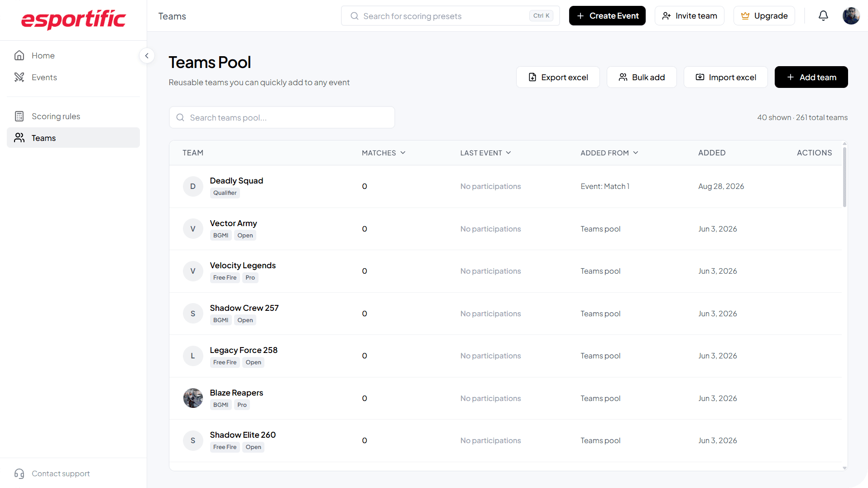
Task: Click Pro tag on Blaze Reapers
Action: click(x=242, y=405)
